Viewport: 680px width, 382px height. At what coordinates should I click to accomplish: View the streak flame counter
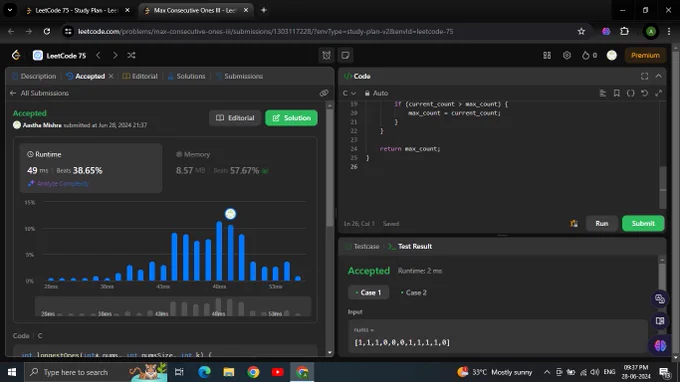click(590, 56)
